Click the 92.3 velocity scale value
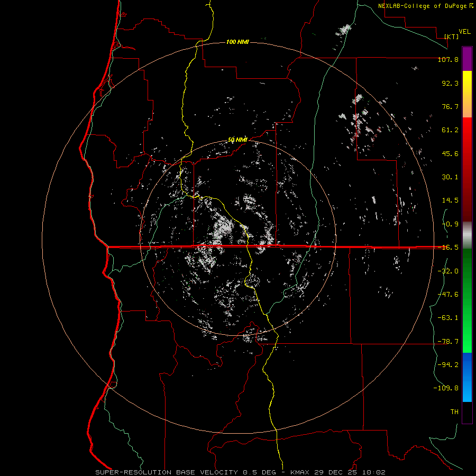The image size is (476, 476). pyautogui.click(x=450, y=83)
